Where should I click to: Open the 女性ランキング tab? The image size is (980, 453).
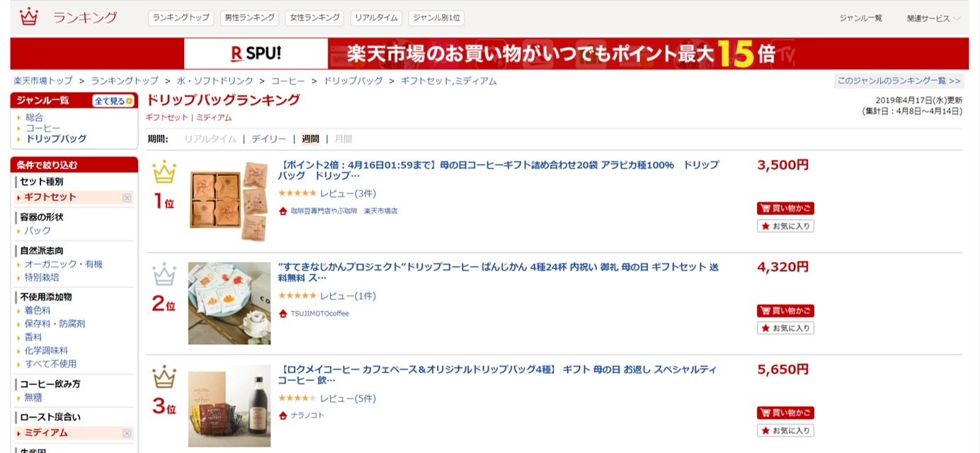314,18
